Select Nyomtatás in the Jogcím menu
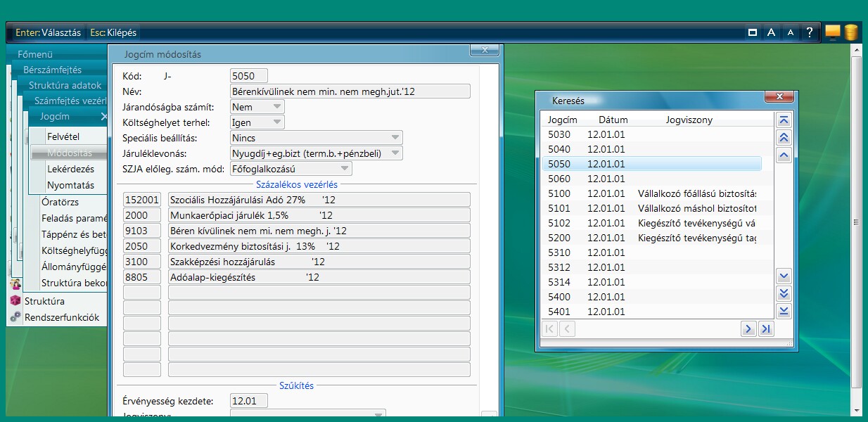Screen dimensions: 868x422 coord(70,186)
